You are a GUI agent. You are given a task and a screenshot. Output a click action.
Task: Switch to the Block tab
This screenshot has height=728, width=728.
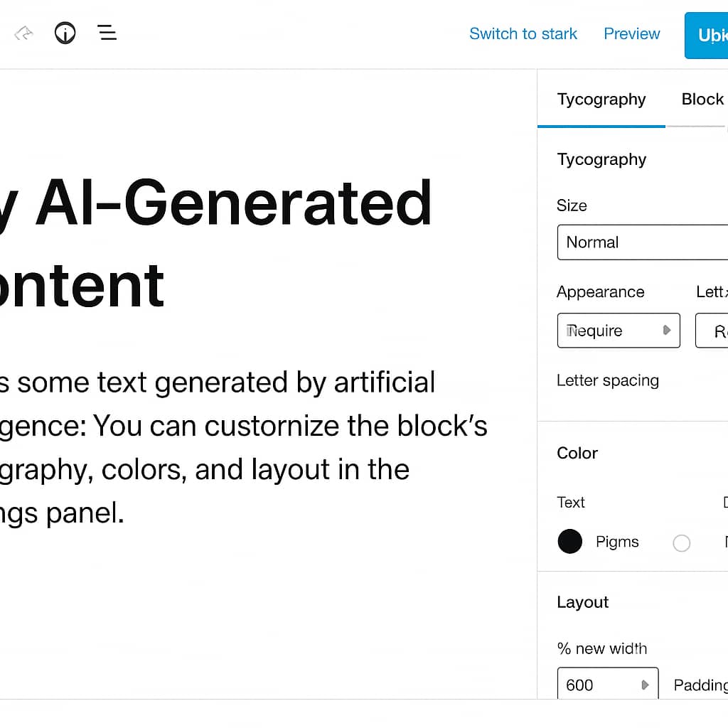click(702, 100)
